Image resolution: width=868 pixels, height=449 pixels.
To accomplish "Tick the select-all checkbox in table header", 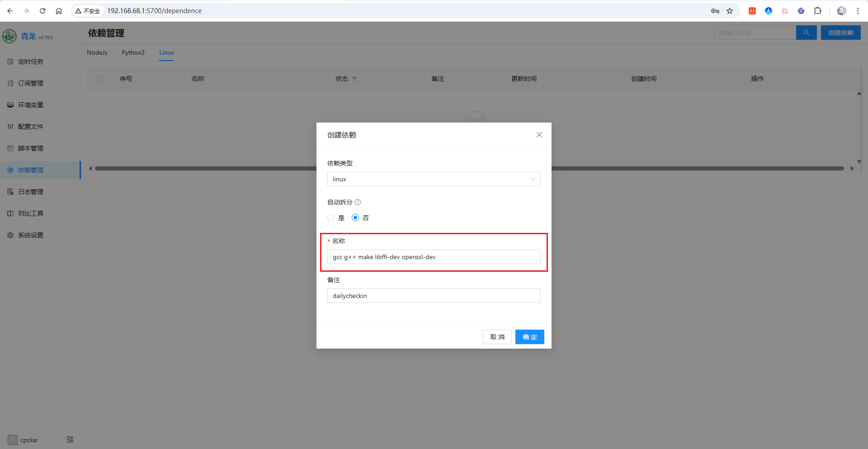I will click(x=99, y=79).
